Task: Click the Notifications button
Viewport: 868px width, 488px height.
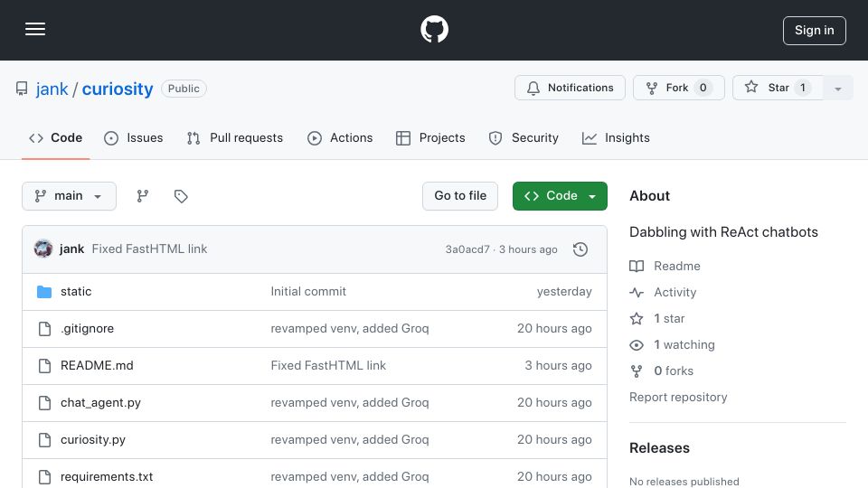Action: click(x=570, y=88)
